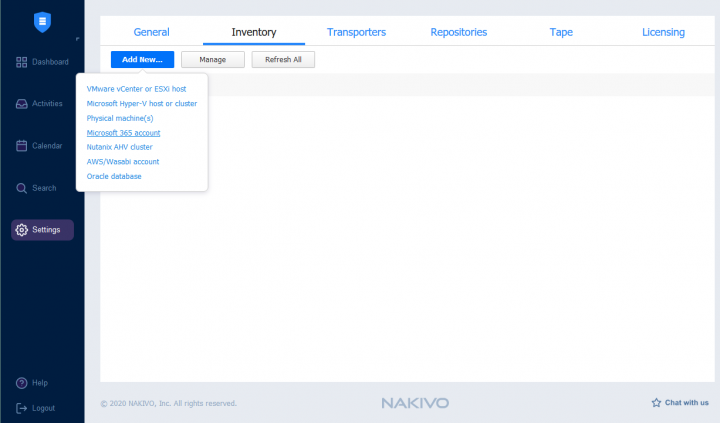Open the Calendar label in sidebar
The image size is (720, 423).
(47, 146)
